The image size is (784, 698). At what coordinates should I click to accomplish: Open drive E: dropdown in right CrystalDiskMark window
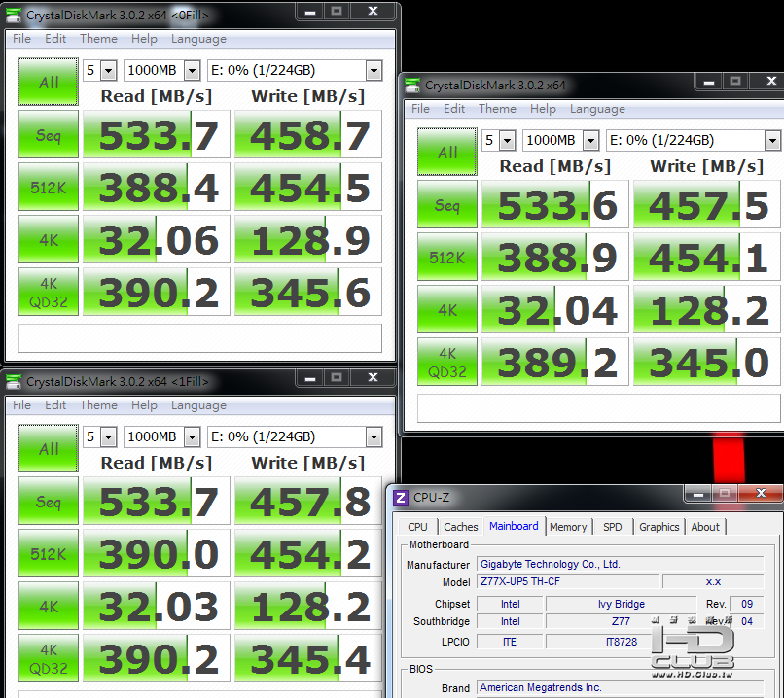pos(772,141)
